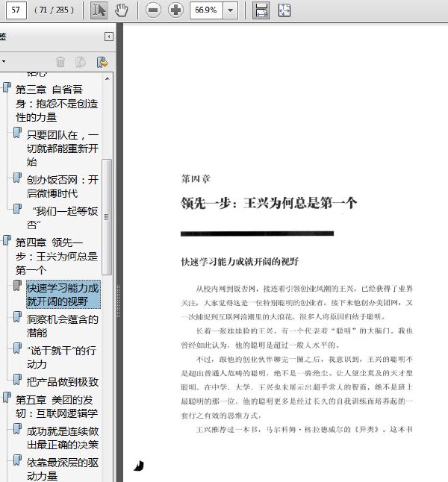448x482 pixels.
Task: Click the expand current bookmark icon
Action: (102, 62)
